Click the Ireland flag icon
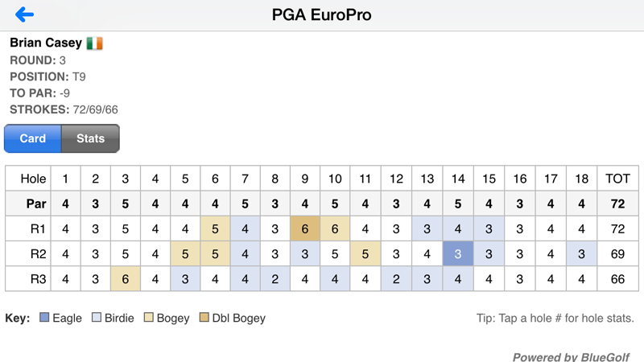Screen dimensions: 644x362 point(94,43)
